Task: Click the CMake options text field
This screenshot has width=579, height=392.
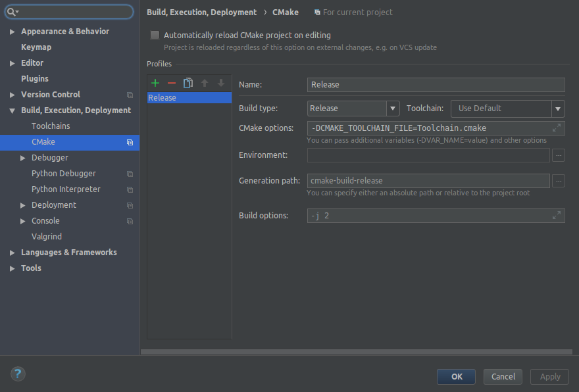Action: (x=436, y=128)
